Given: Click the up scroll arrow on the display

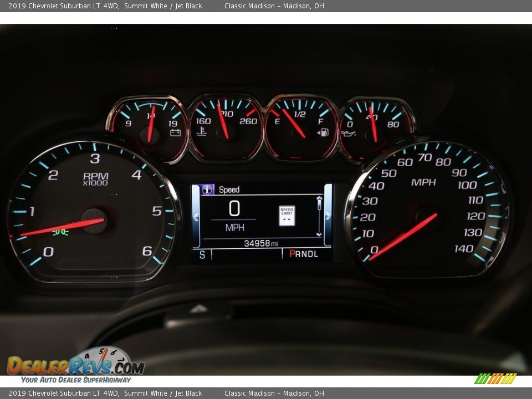Looking at the screenshot, I should point(320,198).
